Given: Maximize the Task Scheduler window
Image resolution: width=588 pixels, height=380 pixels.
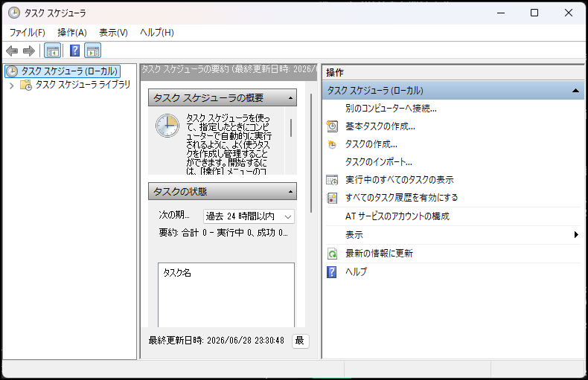Looking at the screenshot, I should (x=534, y=13).
